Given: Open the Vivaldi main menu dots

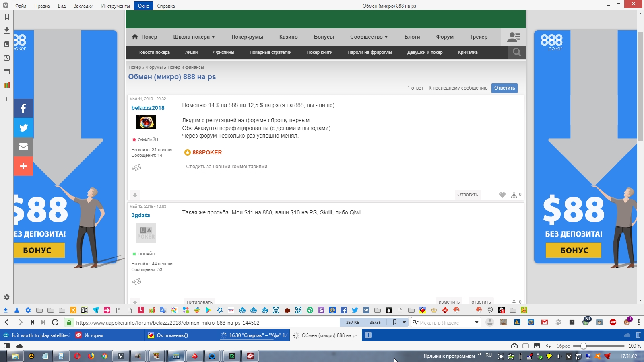Looking at the screenshot, I should [x=639, y=322].
